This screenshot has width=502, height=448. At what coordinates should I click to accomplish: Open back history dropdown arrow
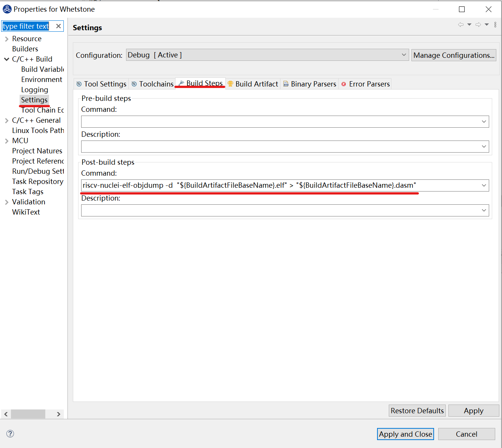coord(469,25)
